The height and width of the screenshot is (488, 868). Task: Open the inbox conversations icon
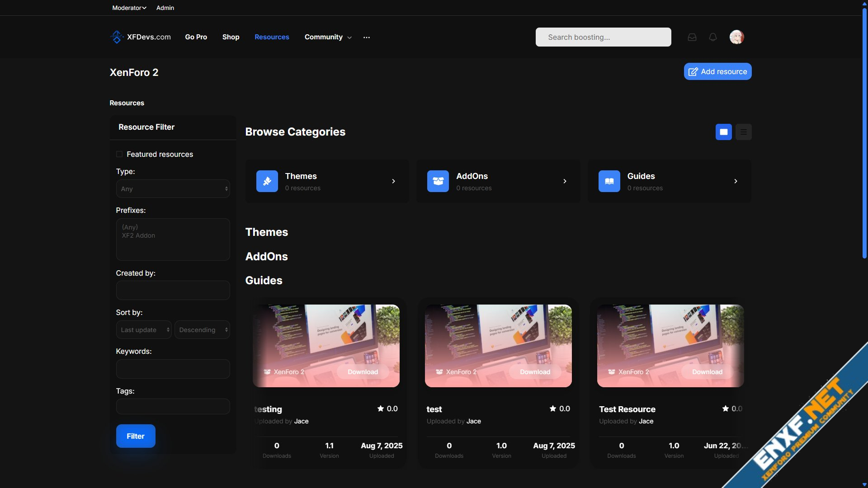tap(692, 37)
